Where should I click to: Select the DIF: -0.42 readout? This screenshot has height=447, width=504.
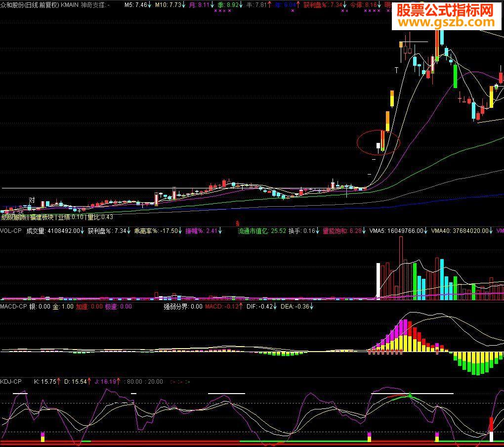point(262,307)
